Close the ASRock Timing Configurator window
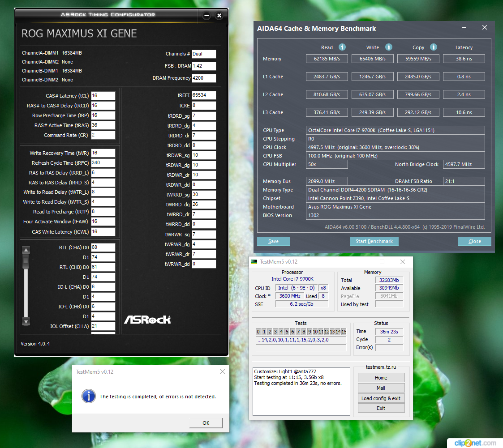The image size is (503, 448). (219, 15)
